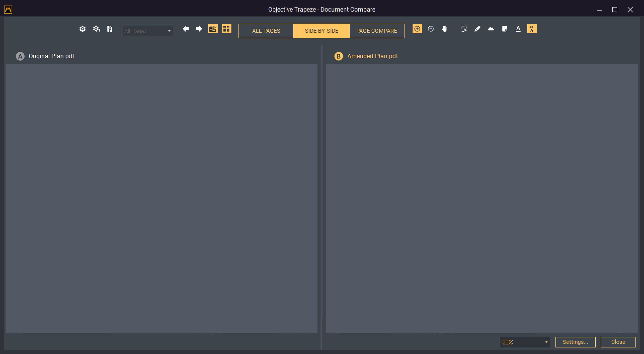Click the save comparison report icon
644x354 pixels.
pos(110,29)
